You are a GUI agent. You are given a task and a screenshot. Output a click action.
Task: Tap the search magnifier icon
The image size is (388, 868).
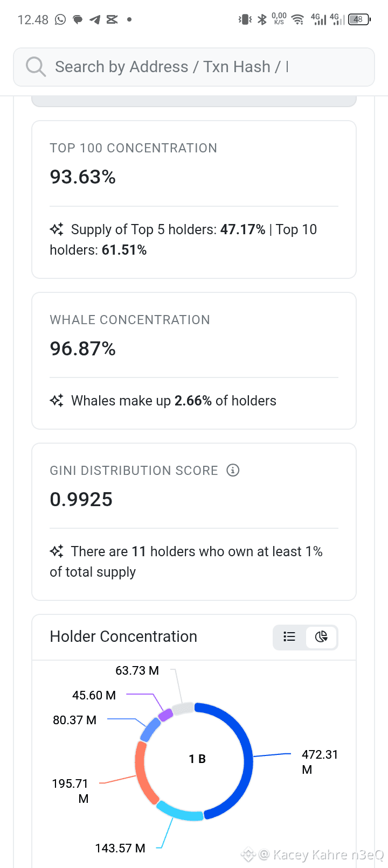[36, 67]
